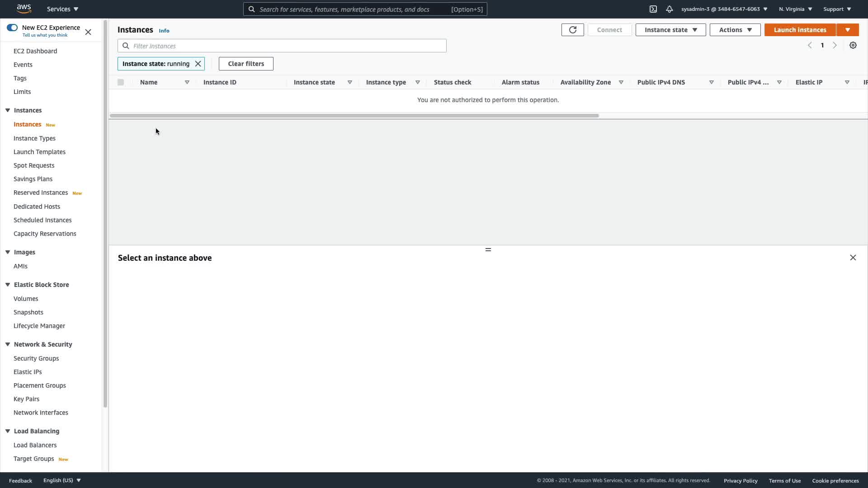Remove the running instance state filter
The height and width of the screenshot is (488, 868).
tap(198, 64)
